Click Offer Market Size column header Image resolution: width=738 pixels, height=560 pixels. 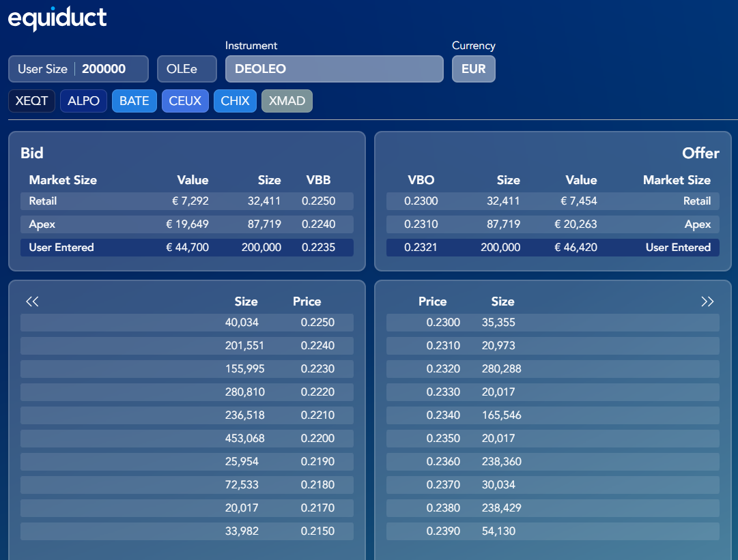(x=677, y=180)
